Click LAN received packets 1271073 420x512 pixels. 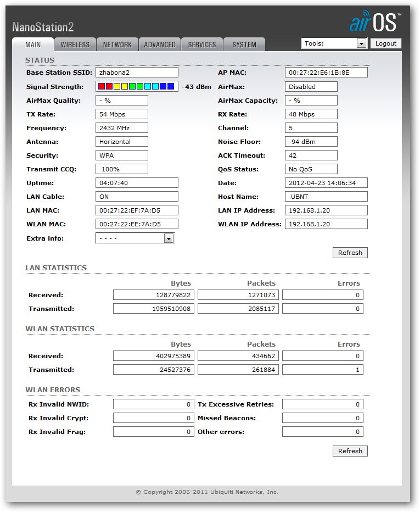click(x=238, y=295)
